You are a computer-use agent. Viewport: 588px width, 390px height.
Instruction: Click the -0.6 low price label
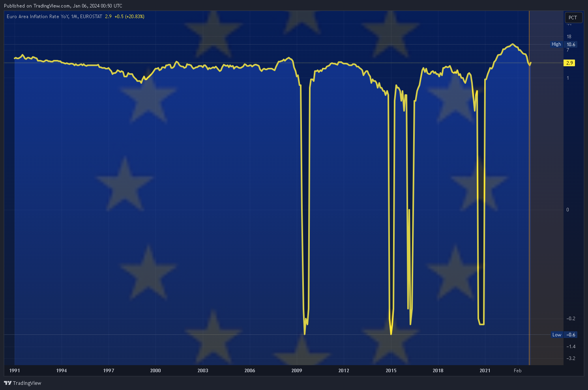571,335
